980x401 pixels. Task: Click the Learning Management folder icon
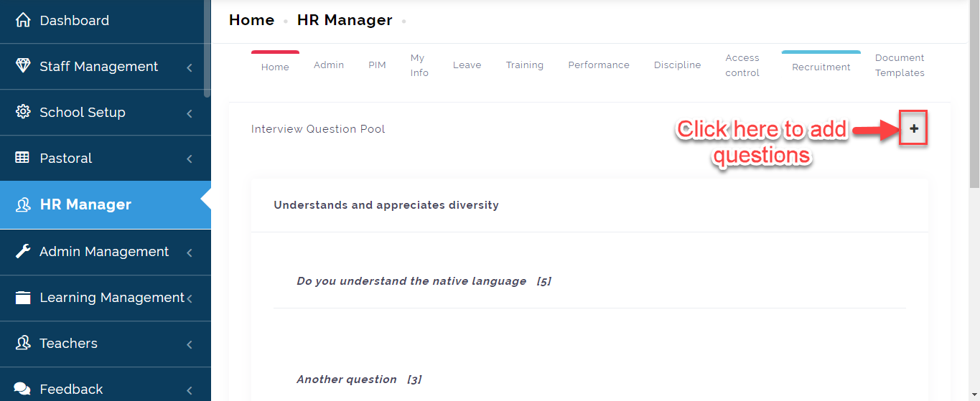(x=23, y=297)
